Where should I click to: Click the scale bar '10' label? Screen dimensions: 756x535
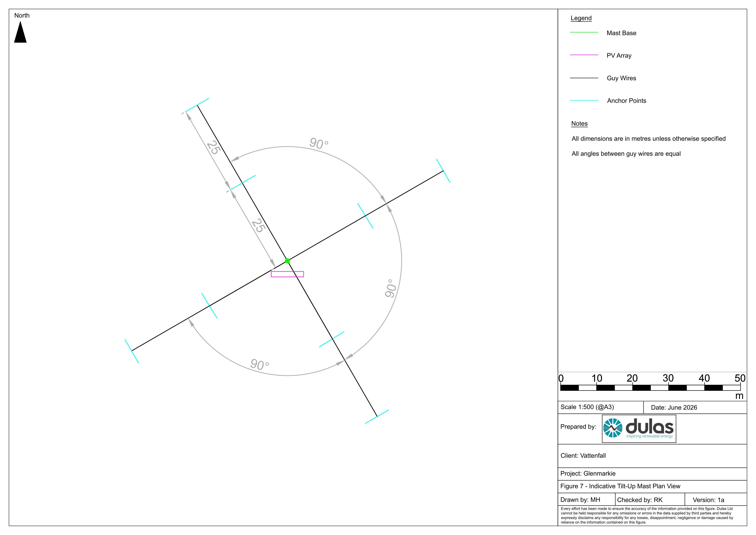[597, 378]
